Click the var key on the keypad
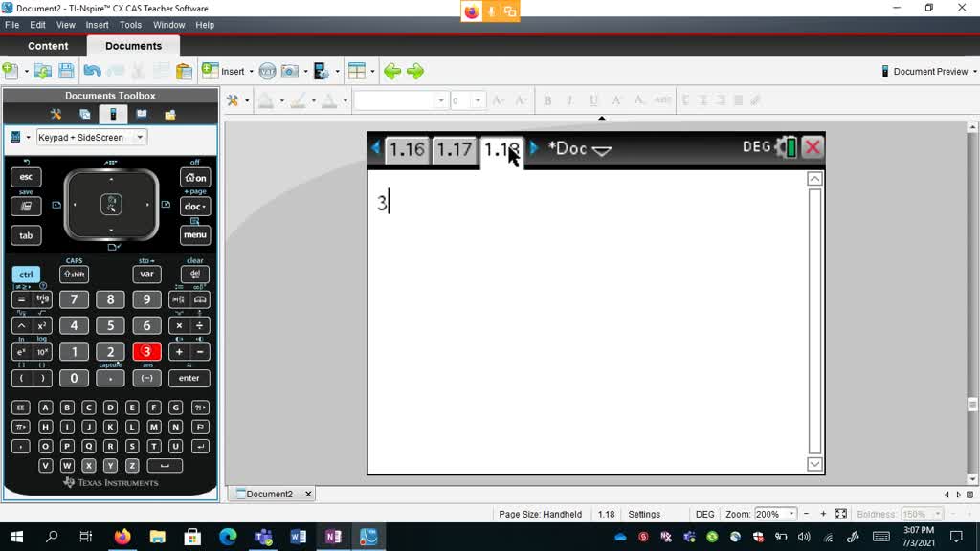The image size is (980, 551). (146, 274)
